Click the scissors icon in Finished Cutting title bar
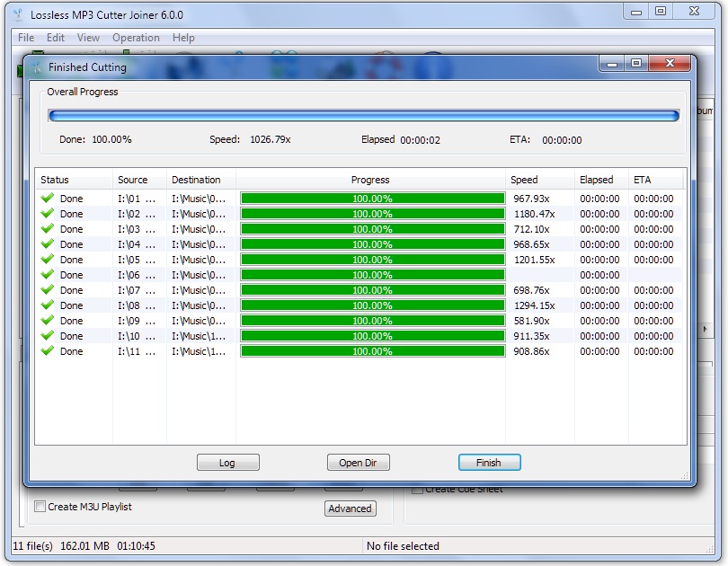This screenshot has width=728, height=566. 37,67
